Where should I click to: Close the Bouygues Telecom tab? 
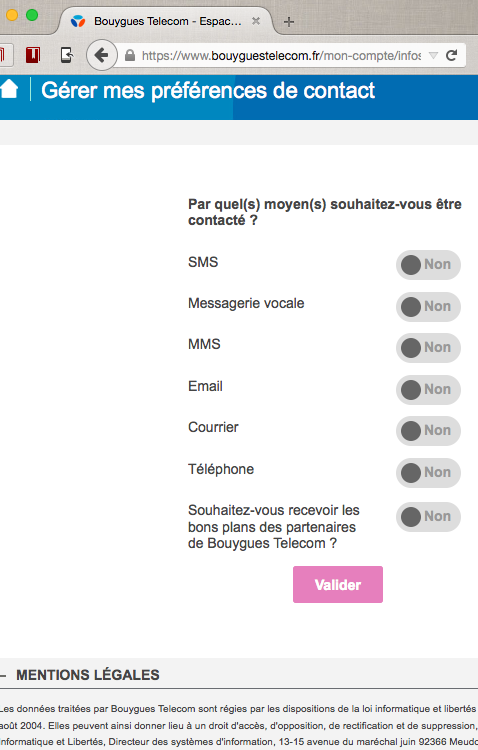[x=256, y=21]
